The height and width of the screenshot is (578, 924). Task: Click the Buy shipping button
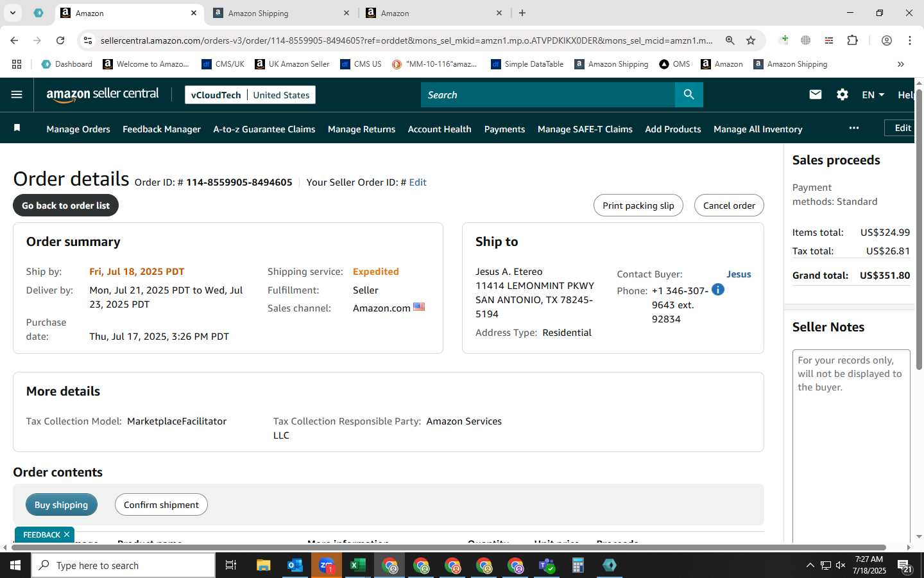coord(61,505)
